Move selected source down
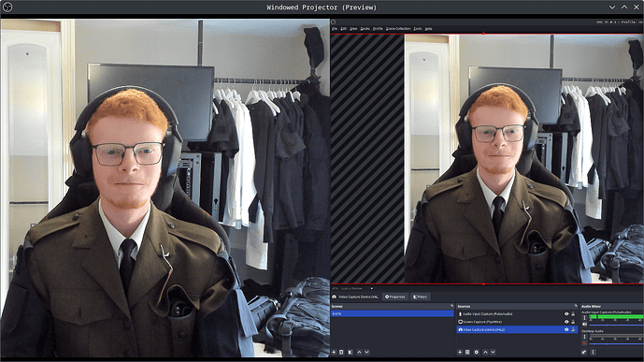This screenshot has height=362, width=644. [x=493, y=352]
